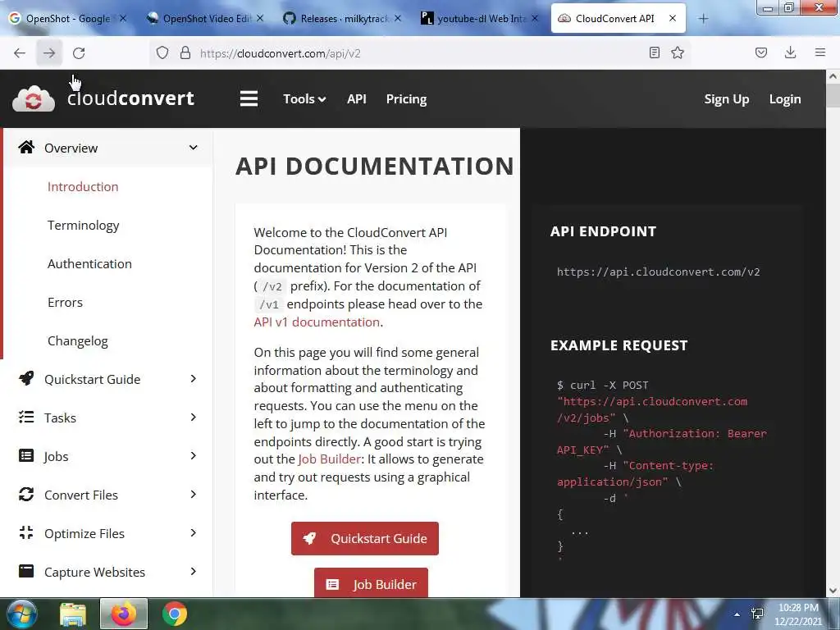Open the Pricing page in header
840x630 pixels.
point(407,99)
